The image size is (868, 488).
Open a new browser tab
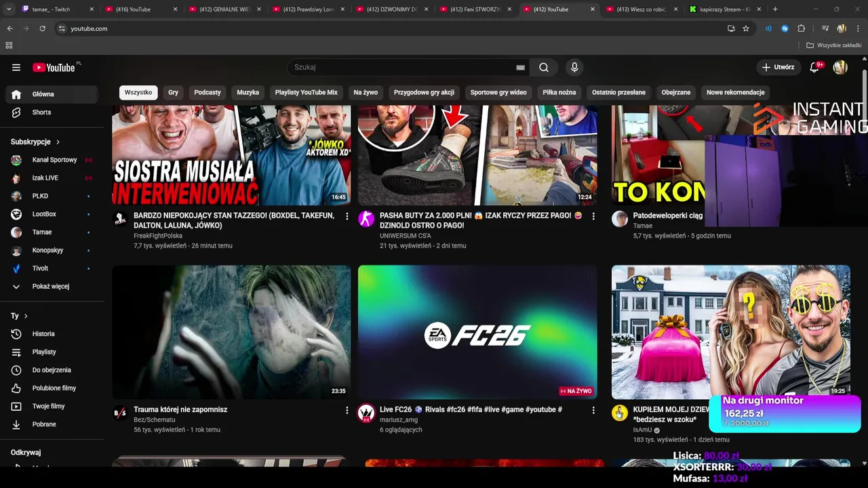tap(775, 9)
